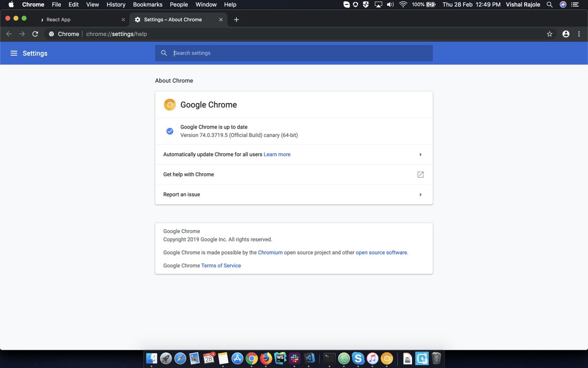Focus the Search settings field
Image resolution: width=588 pixels, height=368 pixels.
click(x=294, y=53)
